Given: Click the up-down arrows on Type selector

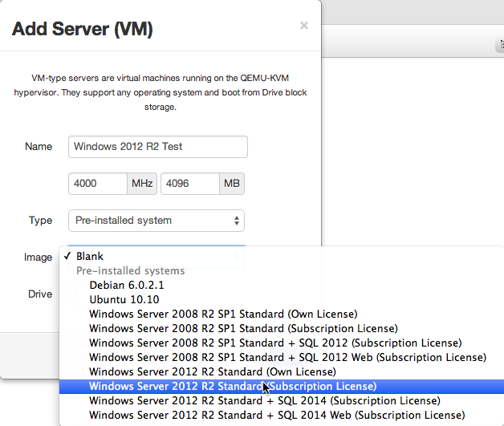Looking at the screenshot, I should coord(236,221).
